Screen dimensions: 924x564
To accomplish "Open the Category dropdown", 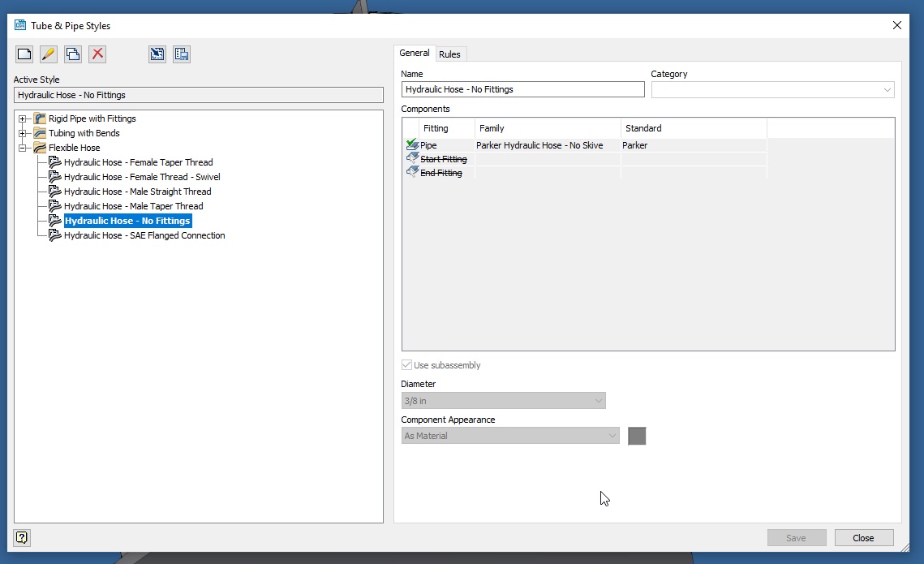I will point(888,89).
